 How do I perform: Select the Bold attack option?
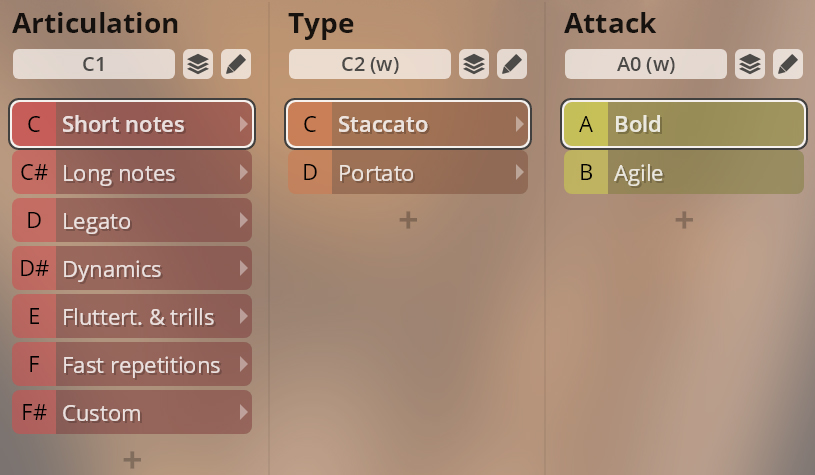click(684, 124)
